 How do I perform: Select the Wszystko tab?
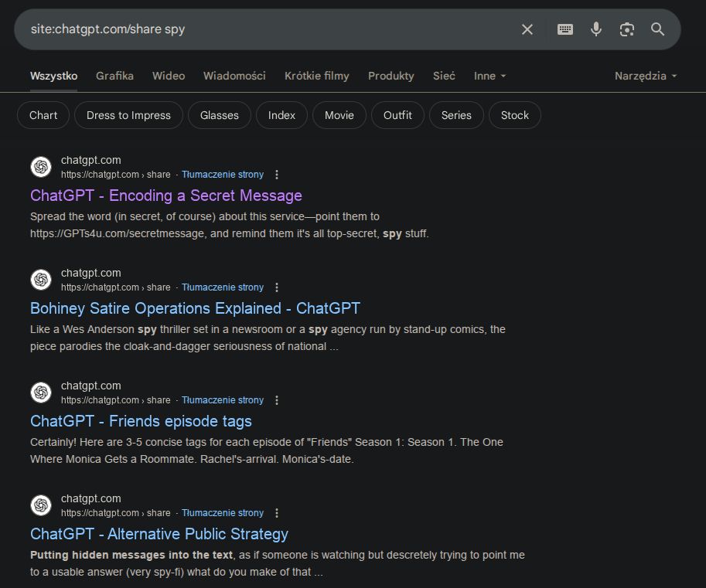[x=53, y=76]
